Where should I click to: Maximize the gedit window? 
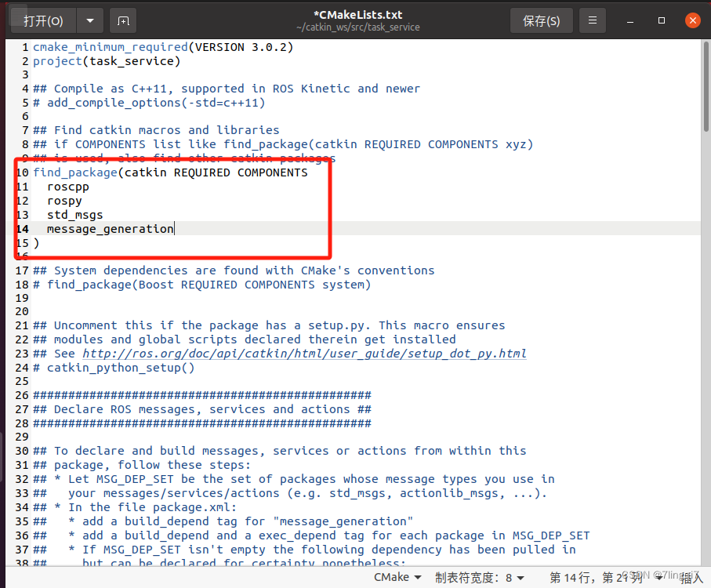[661, 20]
